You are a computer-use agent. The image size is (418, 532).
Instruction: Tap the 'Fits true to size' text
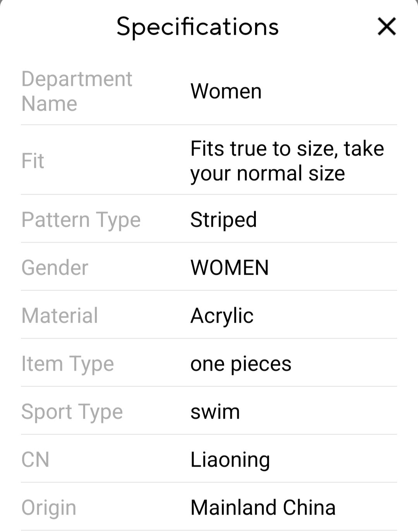coord(287,161)
